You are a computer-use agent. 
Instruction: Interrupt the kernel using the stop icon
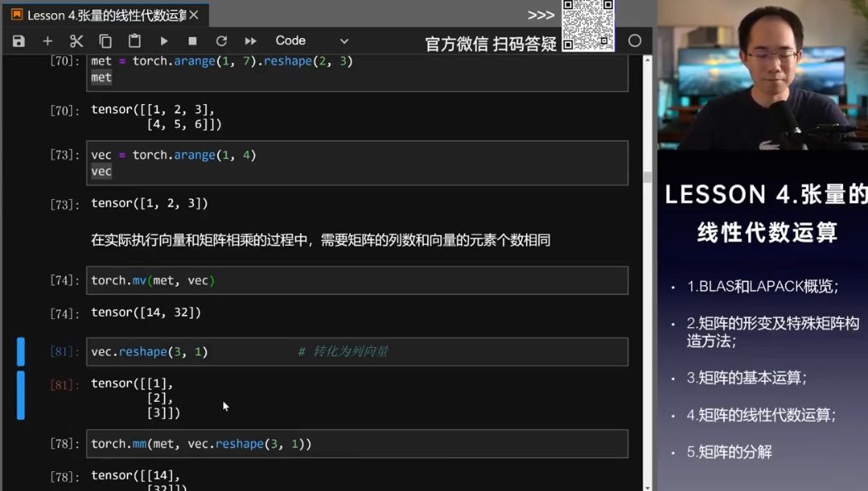click(191, 40)
